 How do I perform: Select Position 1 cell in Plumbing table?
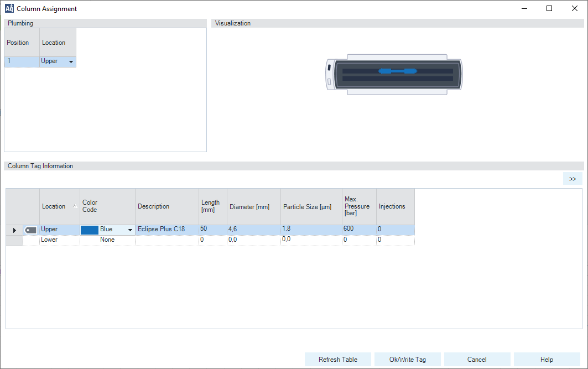click(x=22, y=61)
